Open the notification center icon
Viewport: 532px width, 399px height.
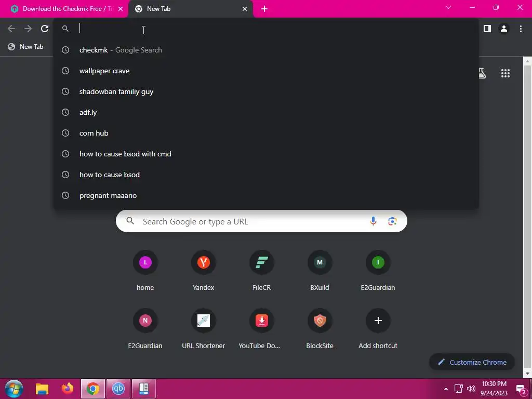(521, 390)
